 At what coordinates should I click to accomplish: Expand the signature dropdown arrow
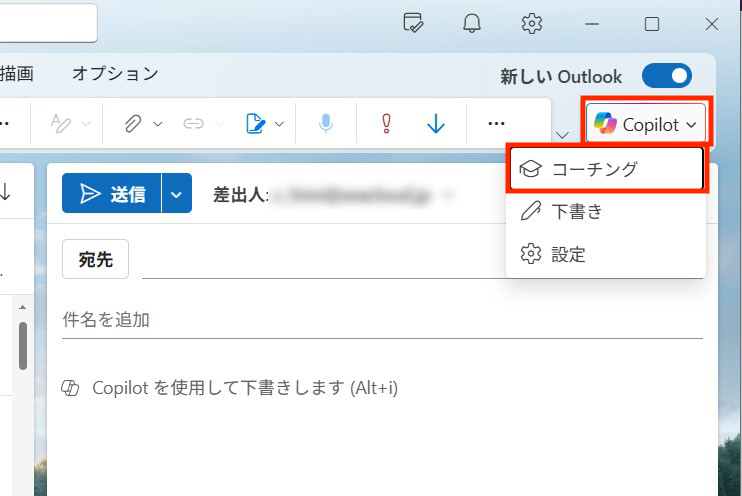click(x=280, y=124)
